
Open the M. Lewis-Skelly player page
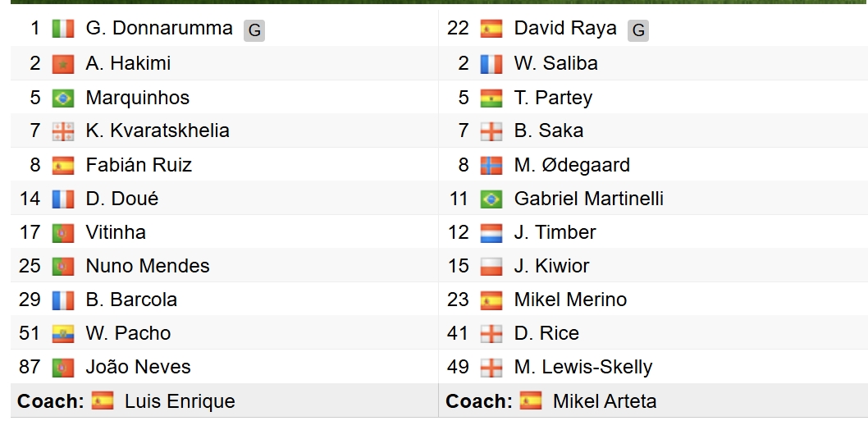coord(583,367)
